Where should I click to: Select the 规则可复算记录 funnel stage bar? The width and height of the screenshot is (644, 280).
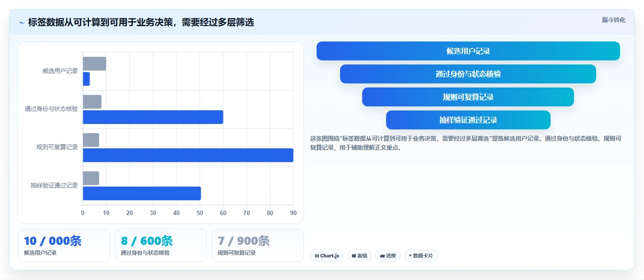[x=468, y=97]
